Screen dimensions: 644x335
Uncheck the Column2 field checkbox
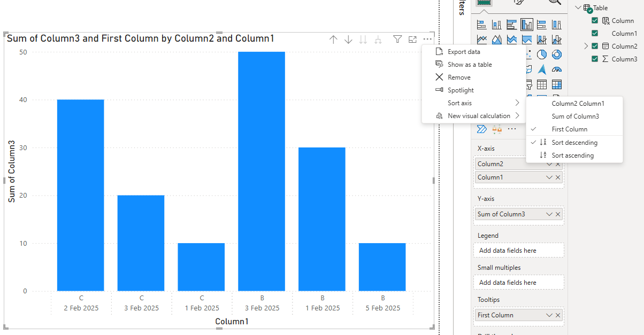point(594,46)
